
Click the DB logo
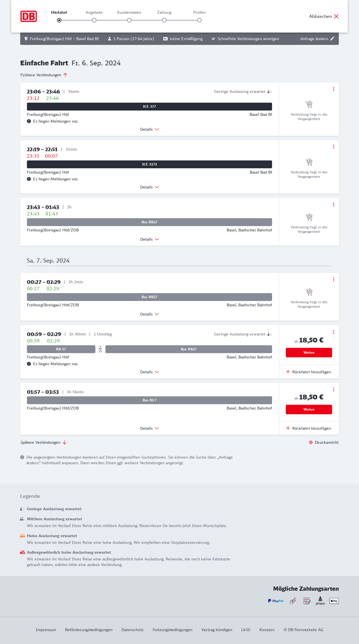(x=29, y=16)
